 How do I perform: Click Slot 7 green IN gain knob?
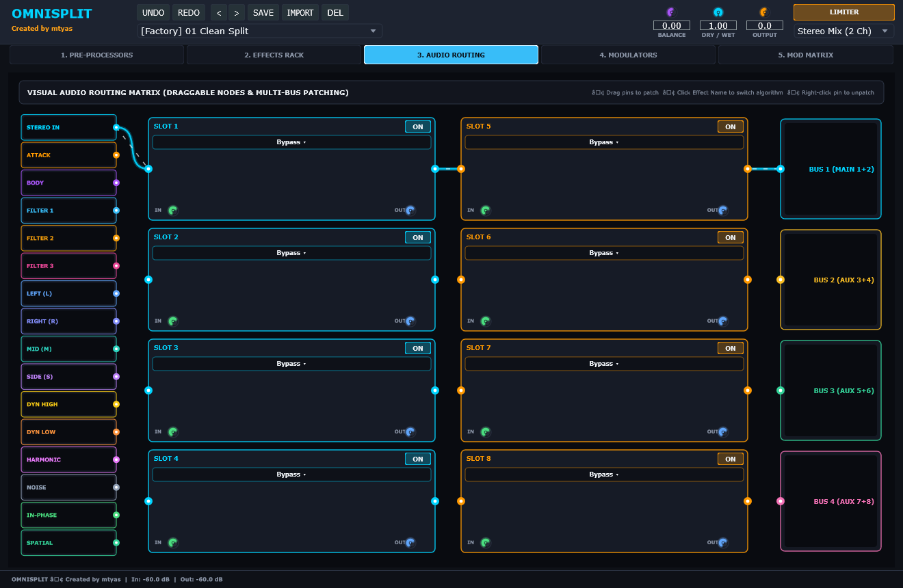486,432
